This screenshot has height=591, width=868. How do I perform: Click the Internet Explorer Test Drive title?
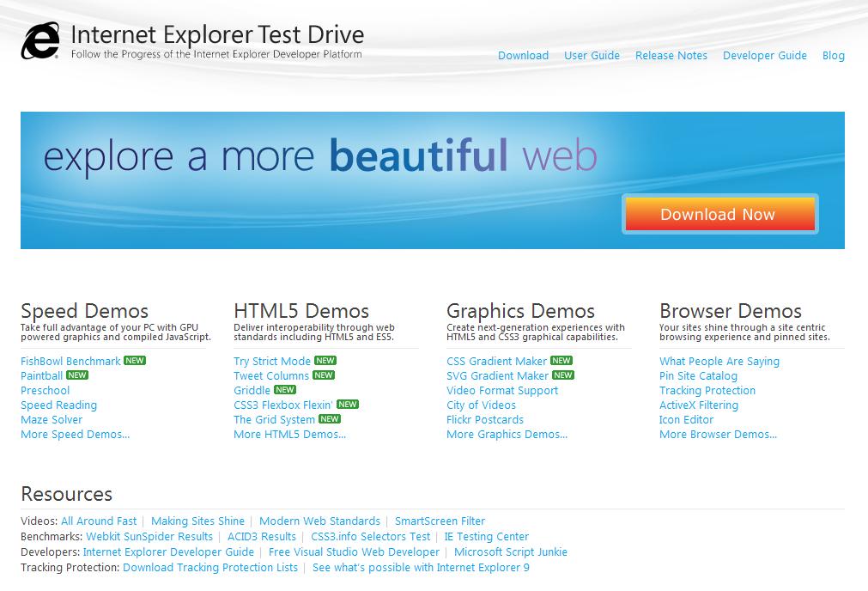coord(217,34)
